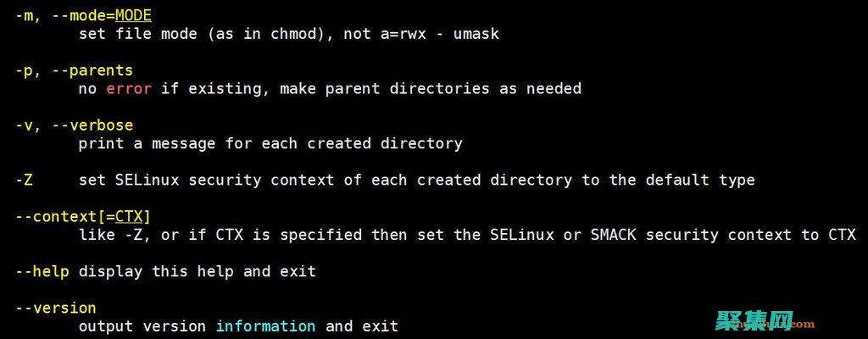Click the --verbose option text
The width and height of the screenshot is (868, 339).
[92, 125]
